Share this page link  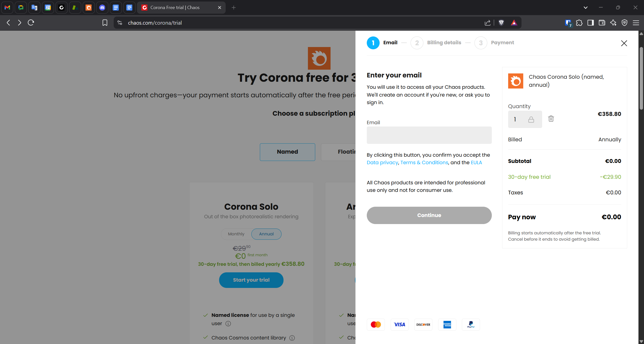[488, 23]
